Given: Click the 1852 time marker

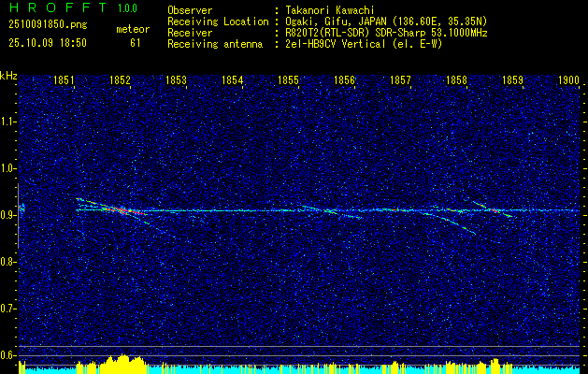Looking at the screenshot, I should pyautogui.click(x=120, y=81).
